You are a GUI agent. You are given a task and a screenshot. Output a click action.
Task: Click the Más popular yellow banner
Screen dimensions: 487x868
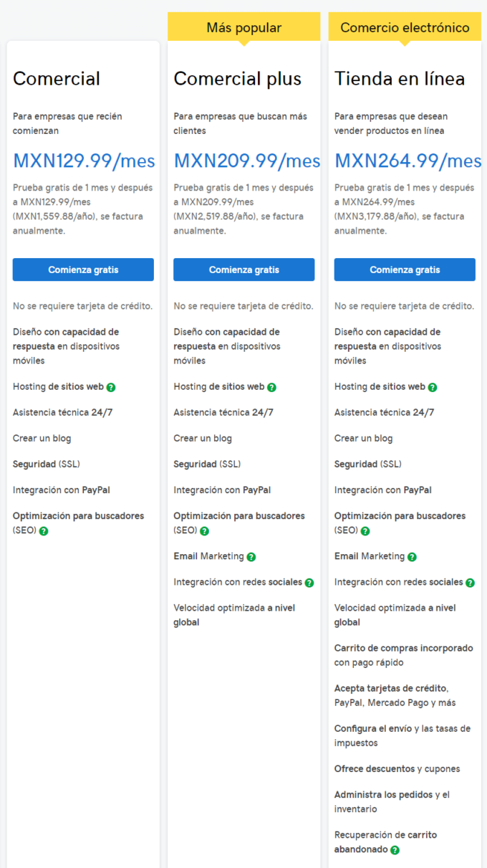click(244, 28)
